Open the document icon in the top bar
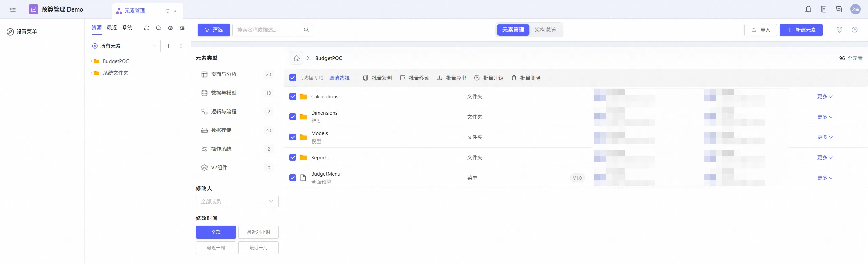This screenshot has height=264, width=868. click(x=824, y=9)
